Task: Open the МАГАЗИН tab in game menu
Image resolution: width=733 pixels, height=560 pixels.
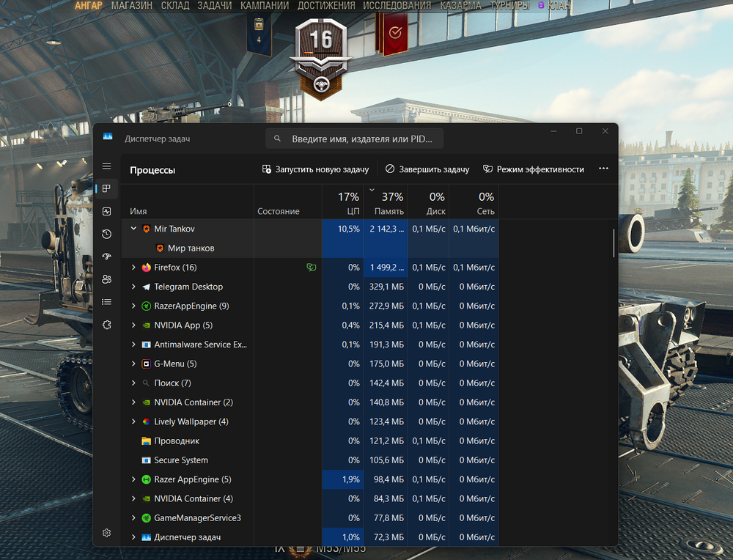Action: 132,6
